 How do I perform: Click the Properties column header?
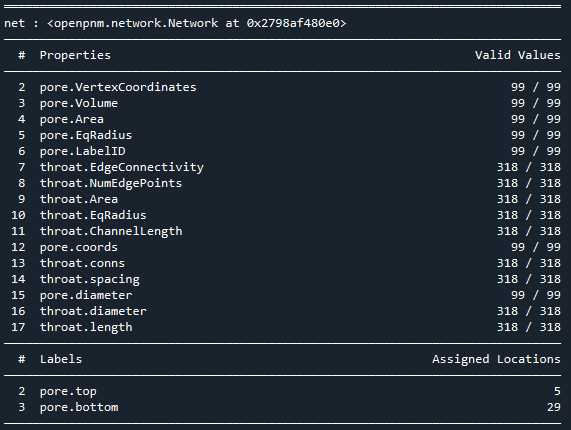[75, 55]
